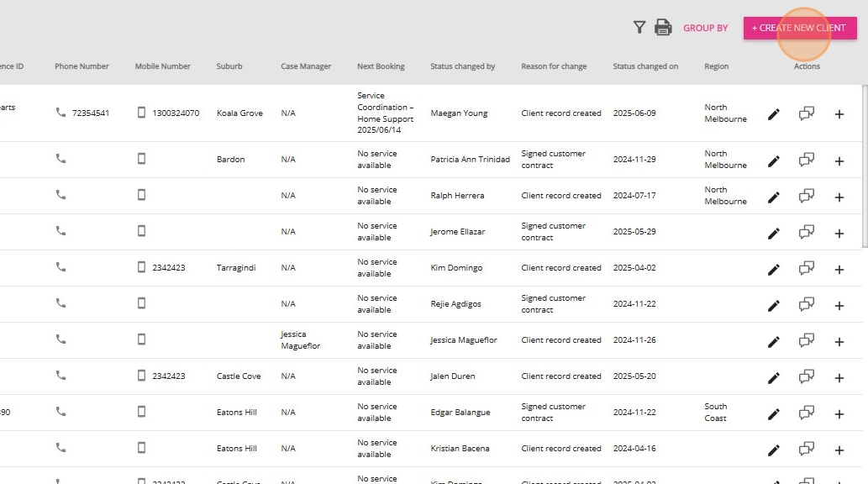
Task: Click the Status changed by column header
Action: point(463,66)
